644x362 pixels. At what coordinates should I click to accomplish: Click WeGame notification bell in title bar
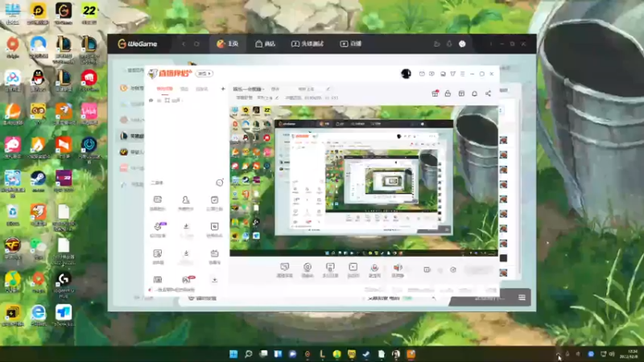(x=449, y=43)
